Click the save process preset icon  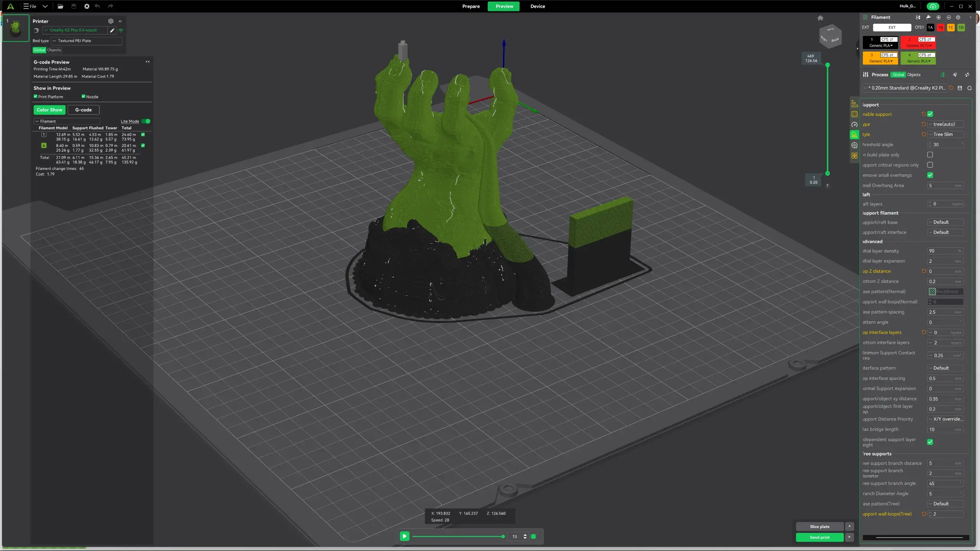pos(960,88)
